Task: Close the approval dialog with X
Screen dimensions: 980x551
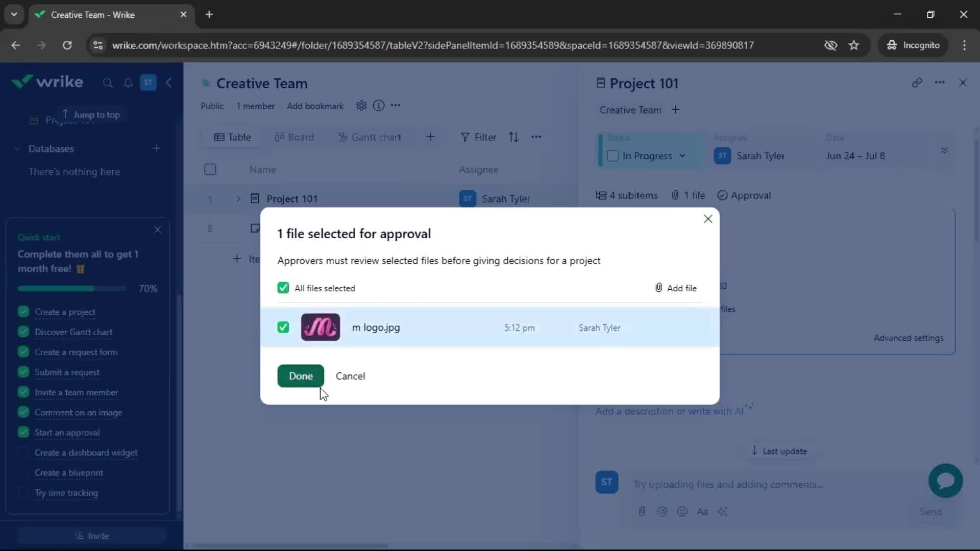Action: pos(708,219)
